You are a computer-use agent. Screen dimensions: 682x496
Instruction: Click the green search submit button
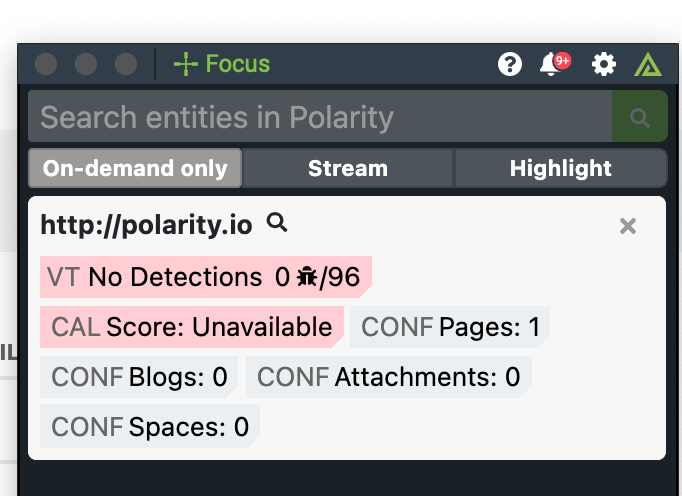pyautogui.click(x=639, y=116)
